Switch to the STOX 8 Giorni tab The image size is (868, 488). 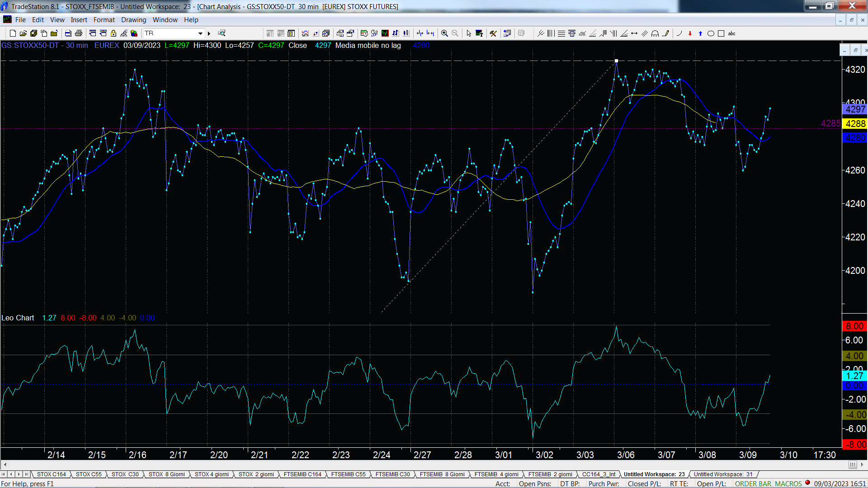tap(166, 474)
